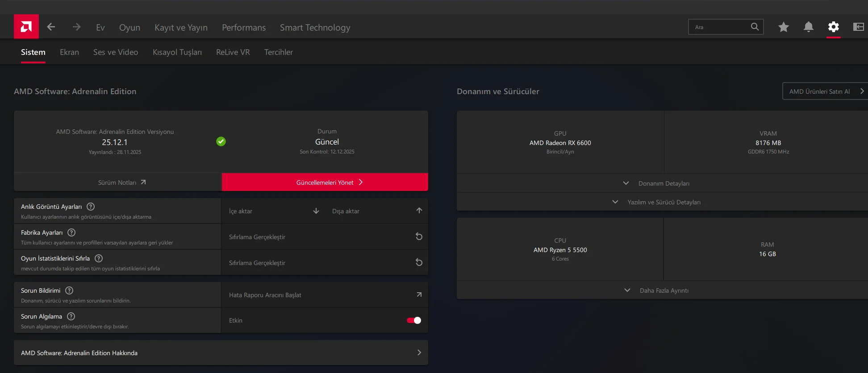
Task: Click İçe aktar button
Action: (273, 211)
